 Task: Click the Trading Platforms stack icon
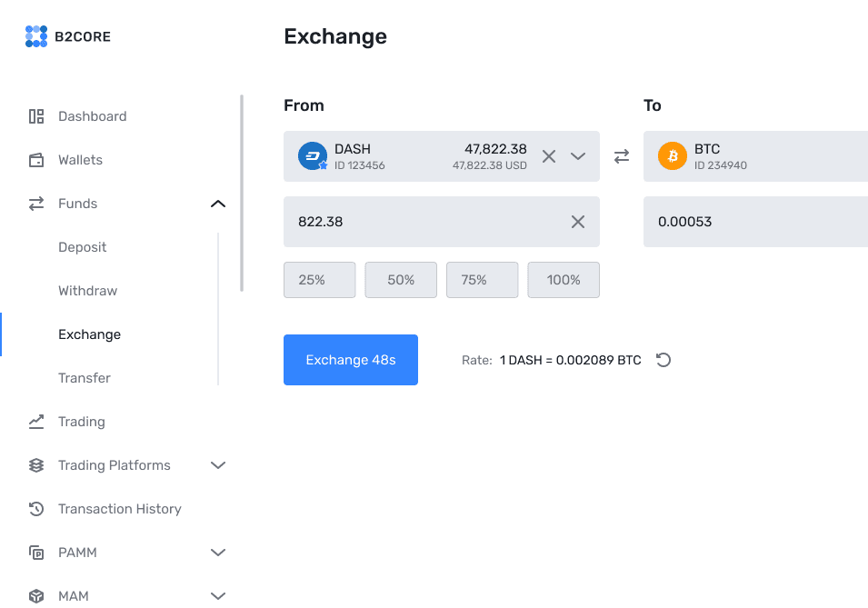(36, 465)
